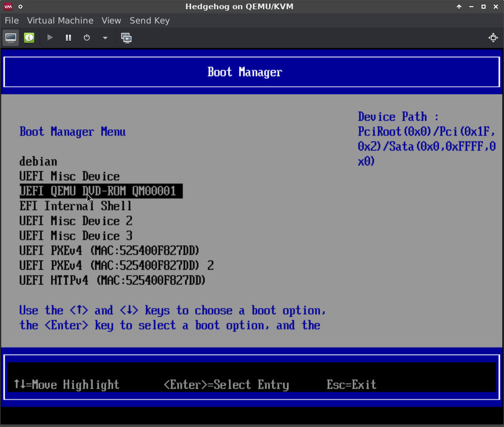The height and width of the screenshot is (427, 504).
Task: Click the Esc=Exit hint
Action: [x=351, y=385]
